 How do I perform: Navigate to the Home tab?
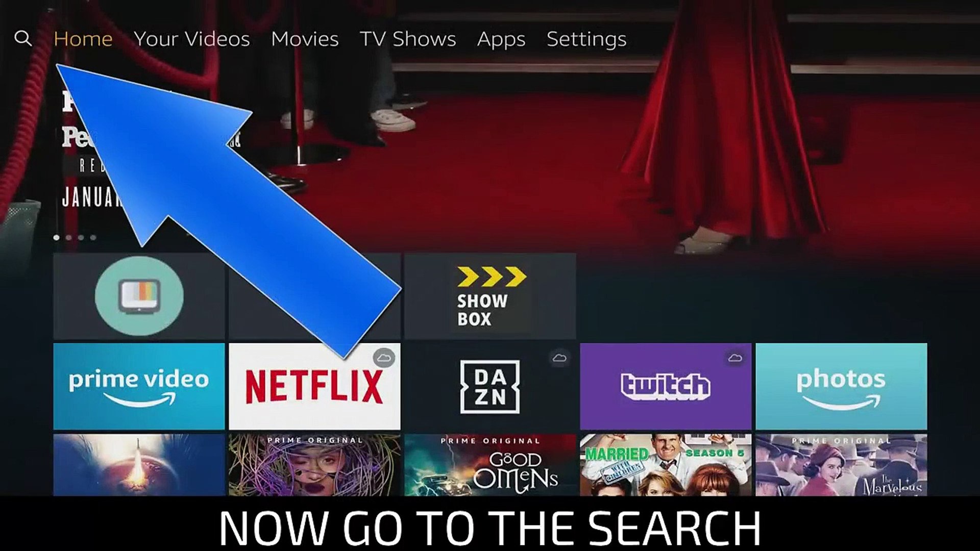[83, 38]
